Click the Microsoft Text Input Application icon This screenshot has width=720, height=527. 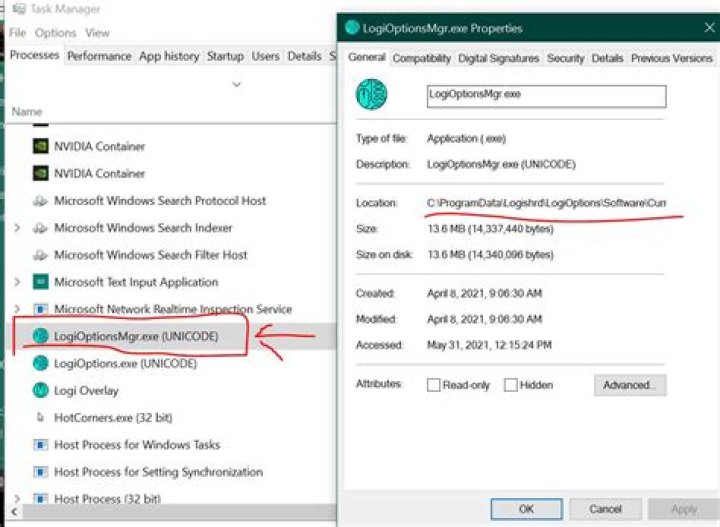pos(40,282)
